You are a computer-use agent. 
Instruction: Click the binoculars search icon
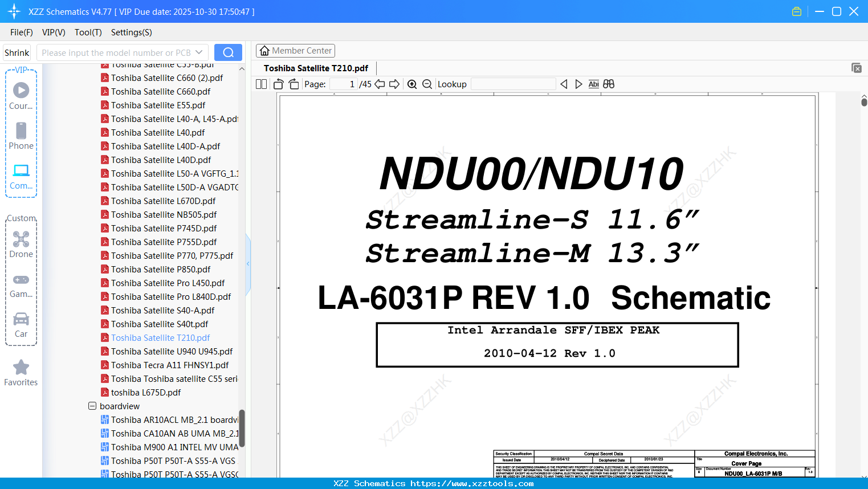609,84
